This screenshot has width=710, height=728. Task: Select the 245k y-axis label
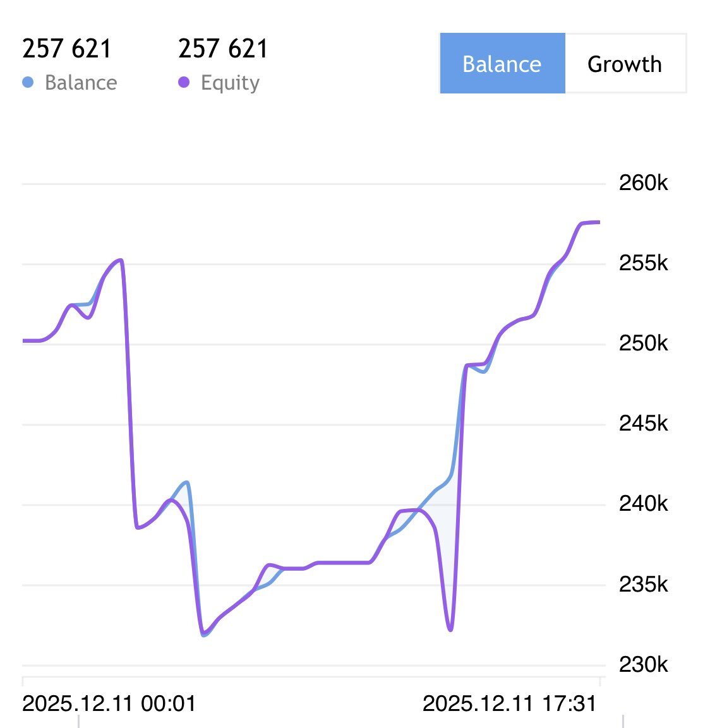click(643, 423)
